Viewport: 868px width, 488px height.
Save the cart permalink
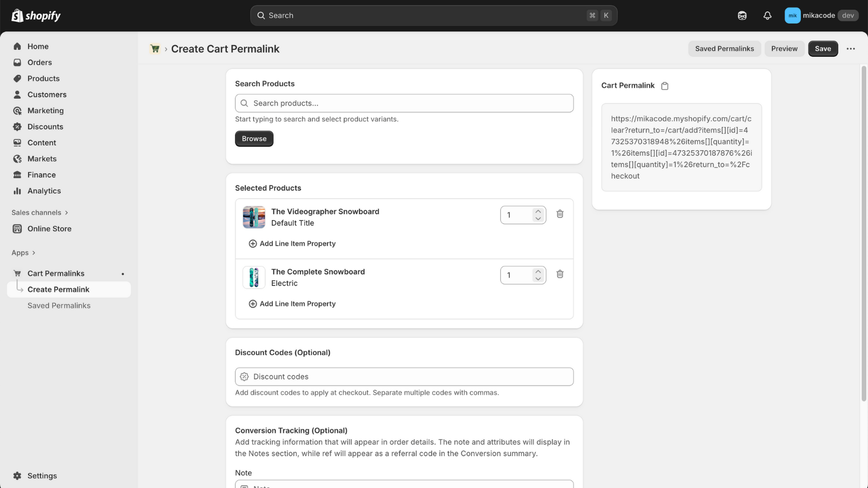click(822, 48)
